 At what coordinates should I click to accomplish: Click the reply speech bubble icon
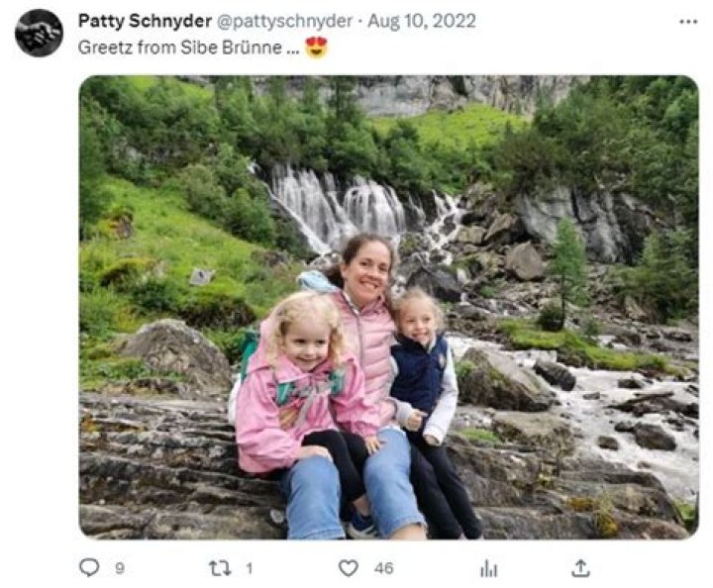tap(88, 567)
